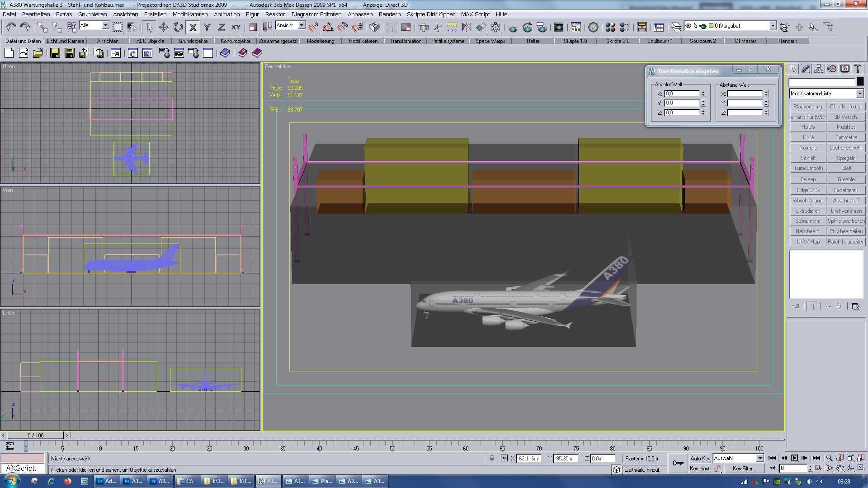Open the Rendern menu
The width and height of the screenshot is (868, 488).
coord(389,14)
